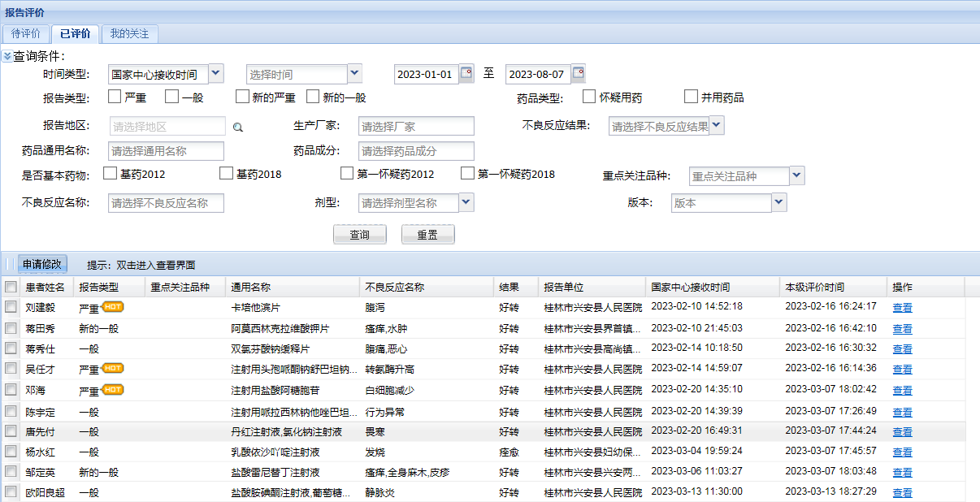This screenshot has height=502, width=980.
Task: Tick the 严重 report type checkbox
Action: coord(115,97)
